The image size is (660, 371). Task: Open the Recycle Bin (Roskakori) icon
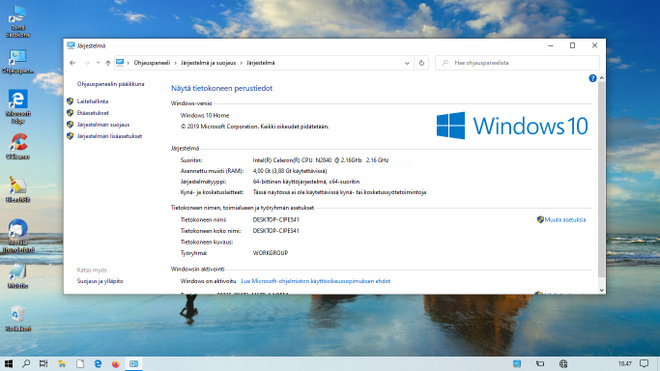point(18,319)
